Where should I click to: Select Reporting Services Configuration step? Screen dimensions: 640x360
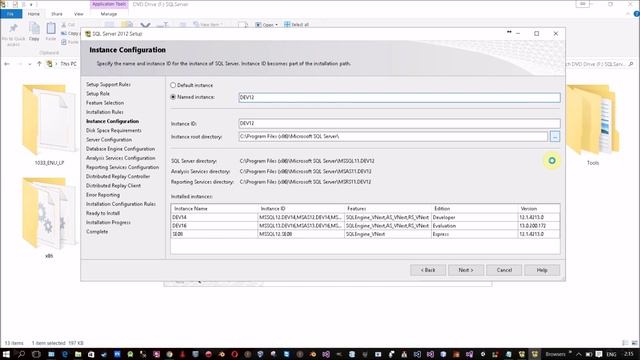tap(122, 167)
